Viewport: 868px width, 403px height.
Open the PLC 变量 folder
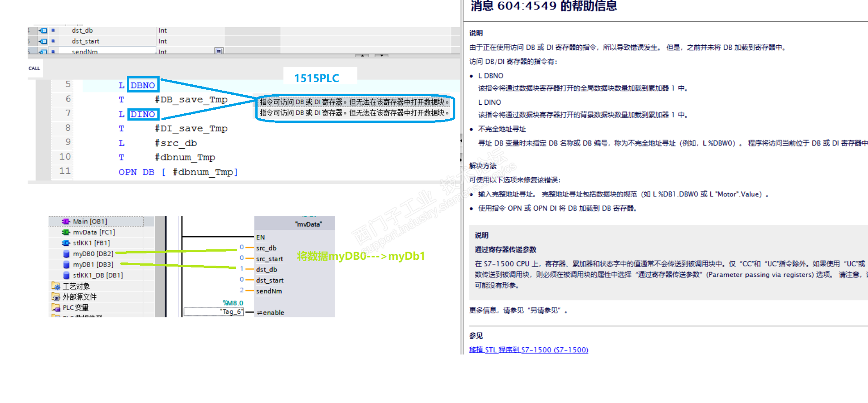(x=76, y=307)
